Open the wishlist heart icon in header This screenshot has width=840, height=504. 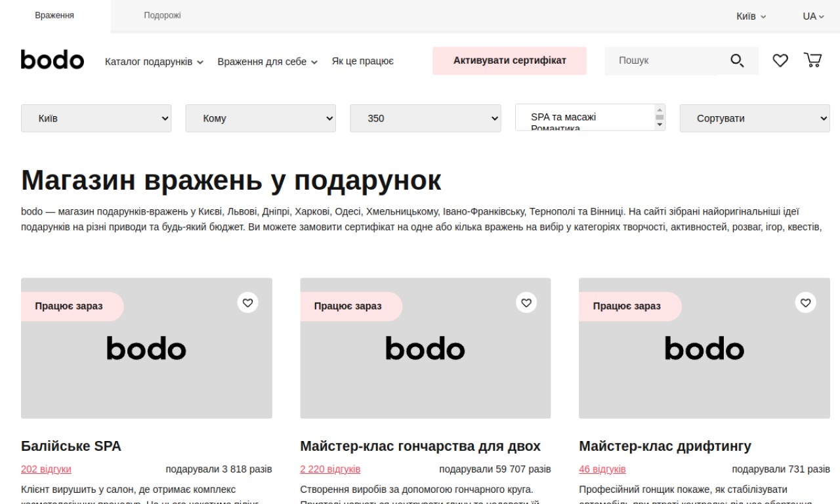coord(780,60)
